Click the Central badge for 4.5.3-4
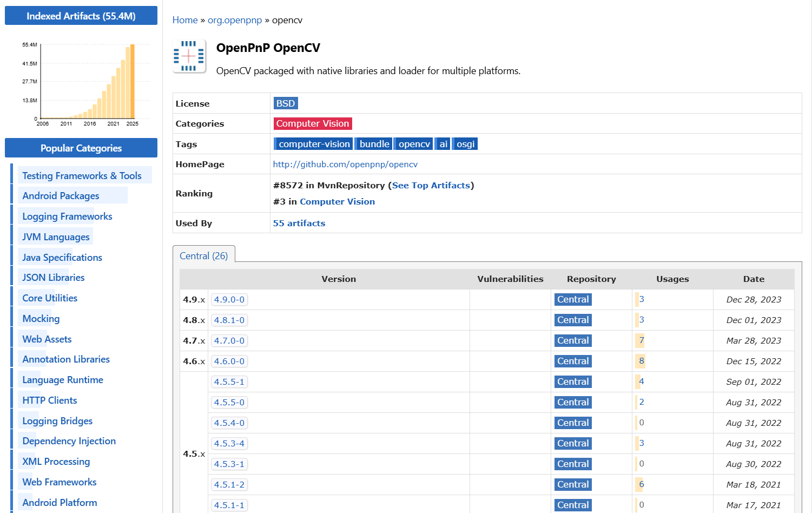The width and height of the screenshot is (812, 513). tap(573, 443)
